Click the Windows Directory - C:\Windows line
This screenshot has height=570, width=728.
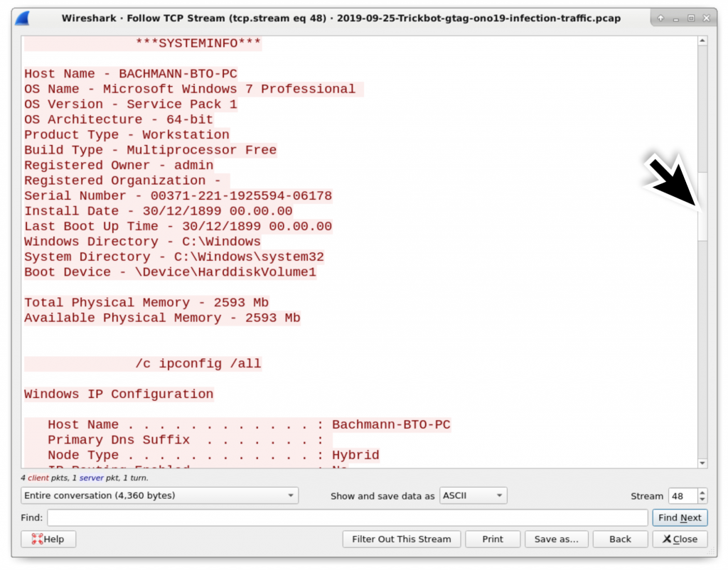[142, 242]
